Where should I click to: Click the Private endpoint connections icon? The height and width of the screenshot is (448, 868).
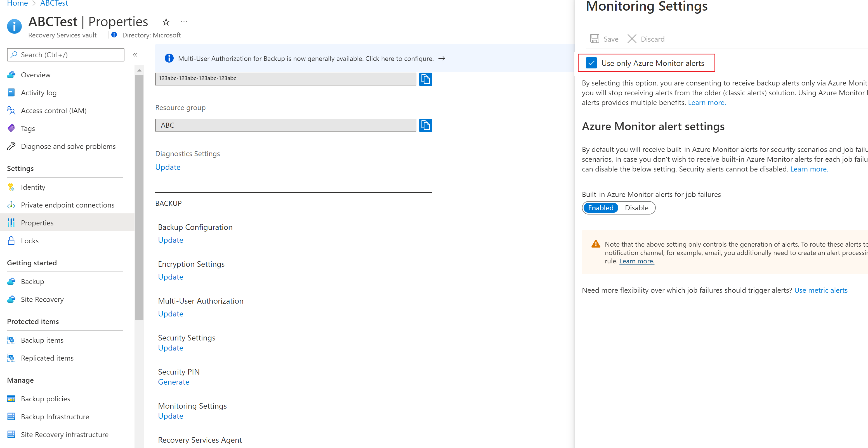[11, 204]
